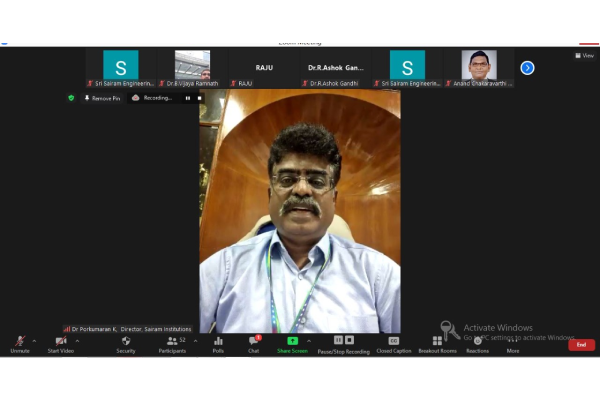Open the More options menu
Screen dimensions: 600x400
click(x=513, y=344)
